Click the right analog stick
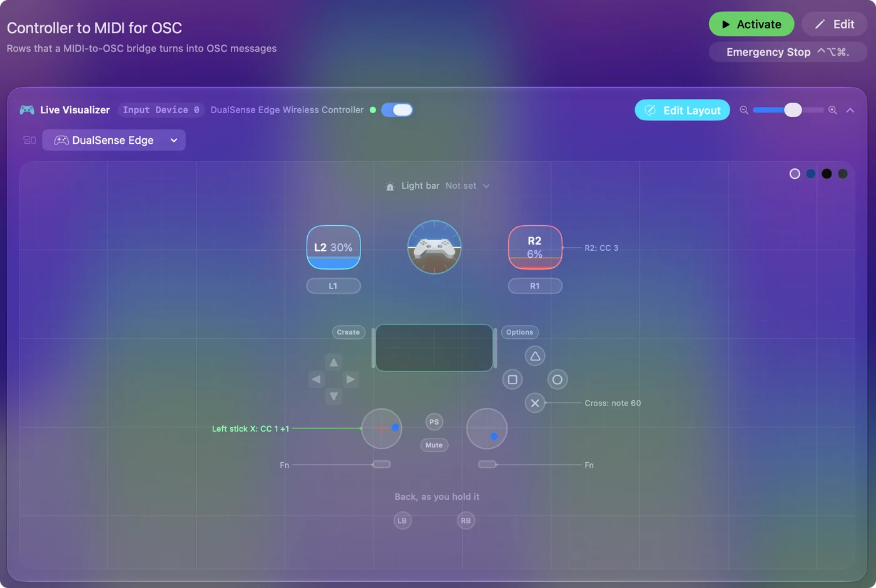 coord(487,428)
